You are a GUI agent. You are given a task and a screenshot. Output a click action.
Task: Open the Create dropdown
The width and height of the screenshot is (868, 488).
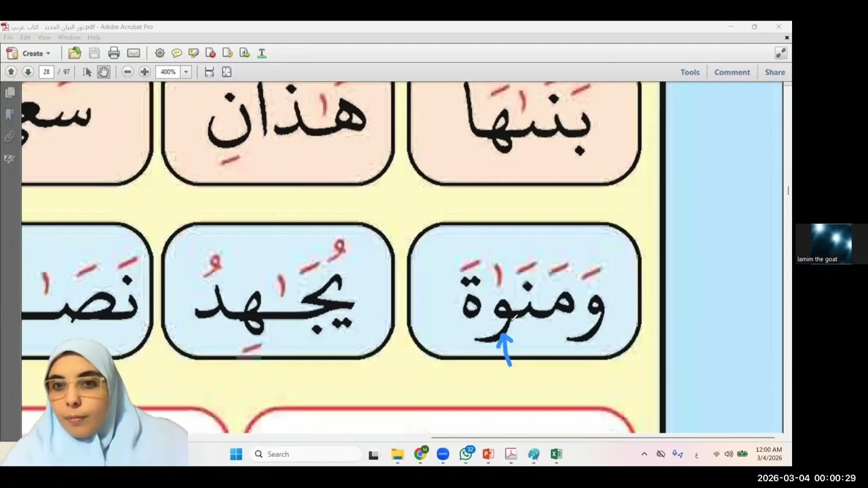tap(28, 53)
